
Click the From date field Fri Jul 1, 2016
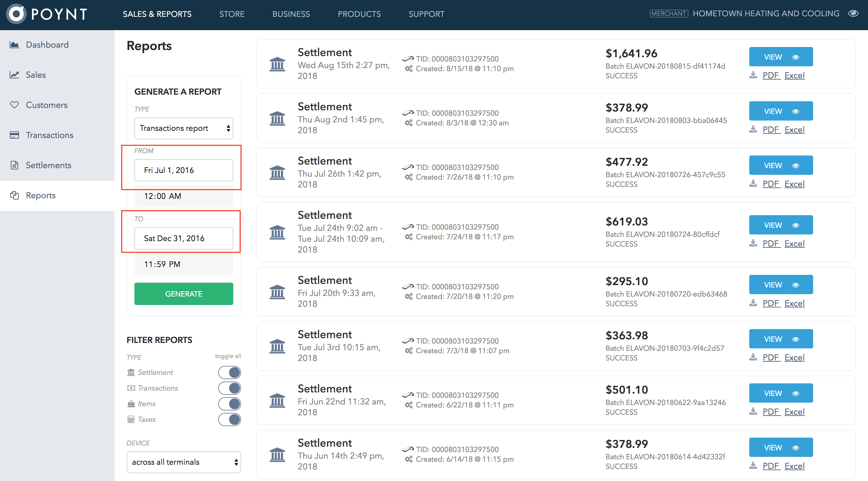click(184, 170)
